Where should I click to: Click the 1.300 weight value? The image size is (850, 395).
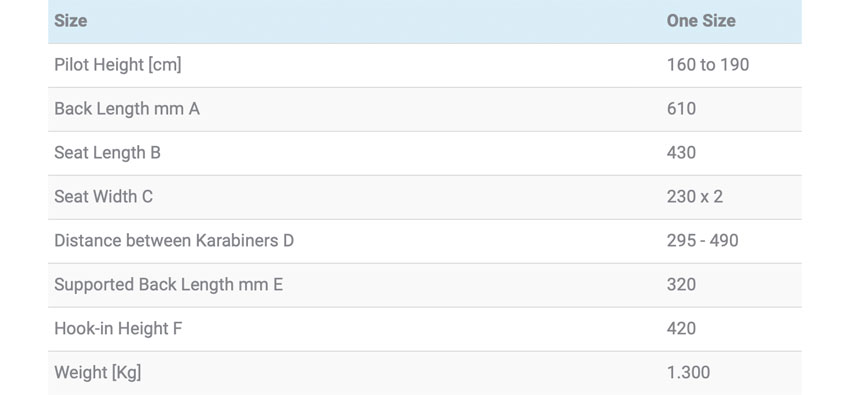click(x=688, y=373)
